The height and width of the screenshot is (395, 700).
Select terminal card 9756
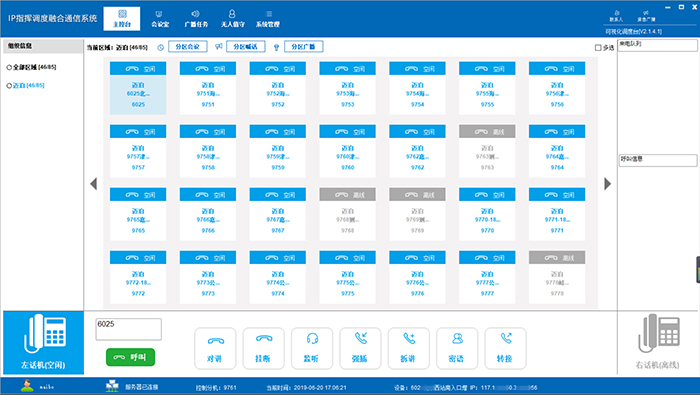click(557, 88)
